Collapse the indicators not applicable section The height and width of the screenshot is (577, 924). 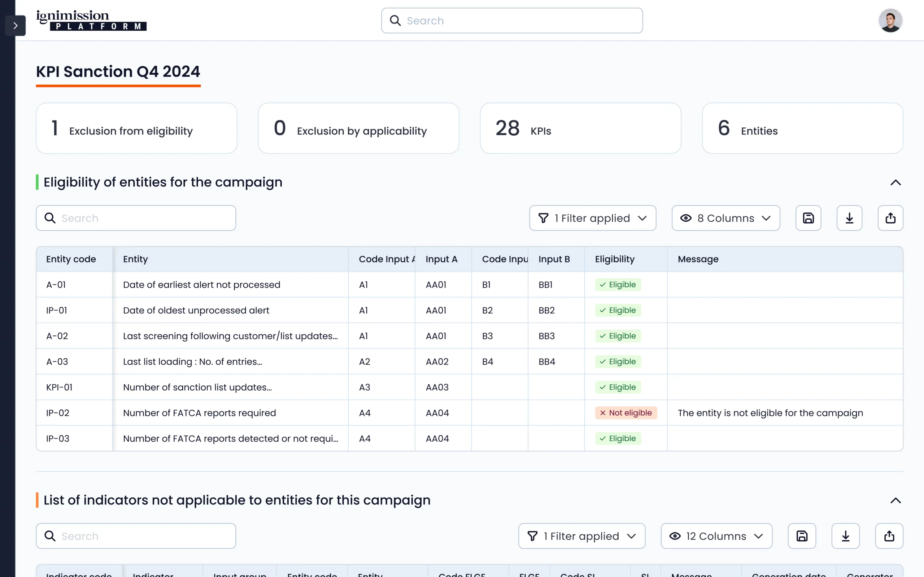895,500
